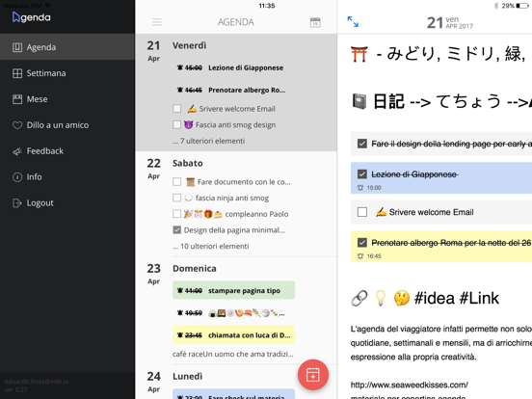Open the Info page
The image size is (532, 399).
(x=67, y=177)
